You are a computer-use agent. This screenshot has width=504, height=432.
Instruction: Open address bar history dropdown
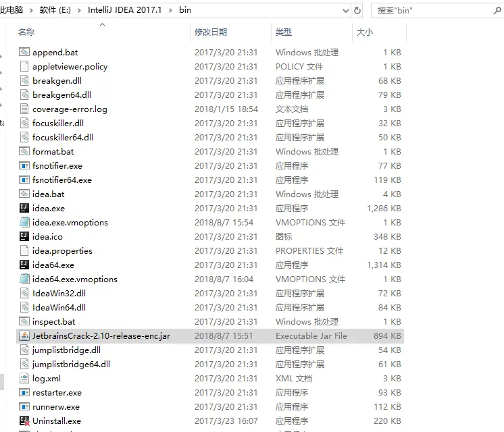345,11
